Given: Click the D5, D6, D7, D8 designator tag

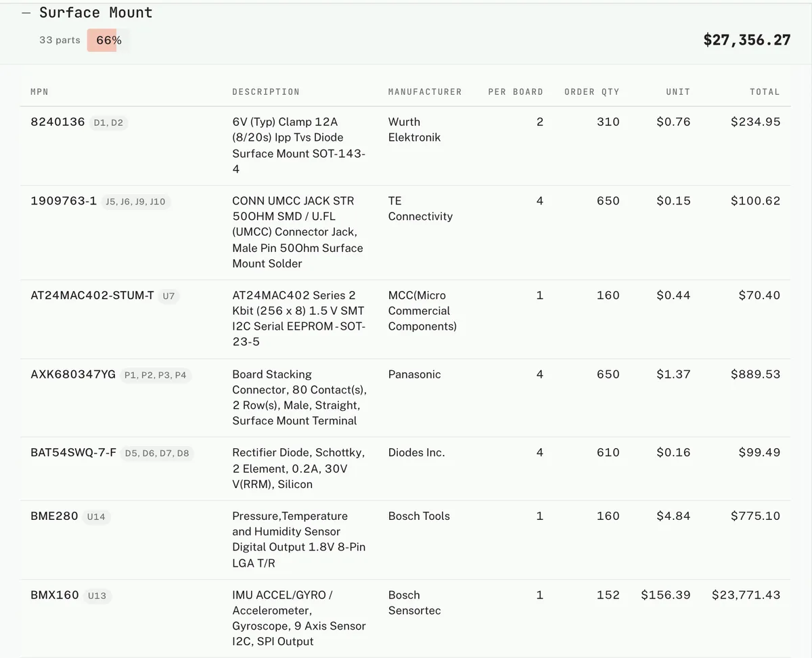Looking at the screenshot, I should (157, 454).
